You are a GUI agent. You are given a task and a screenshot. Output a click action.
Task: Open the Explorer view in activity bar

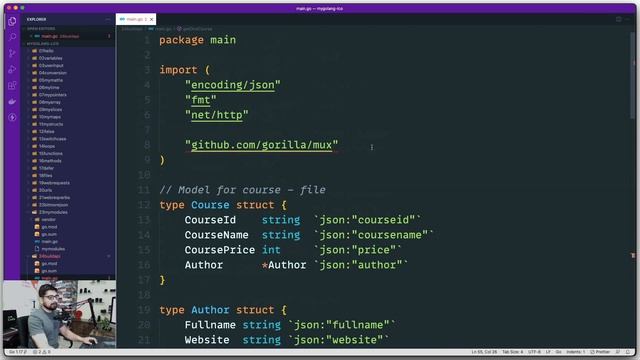pos(12,21)
